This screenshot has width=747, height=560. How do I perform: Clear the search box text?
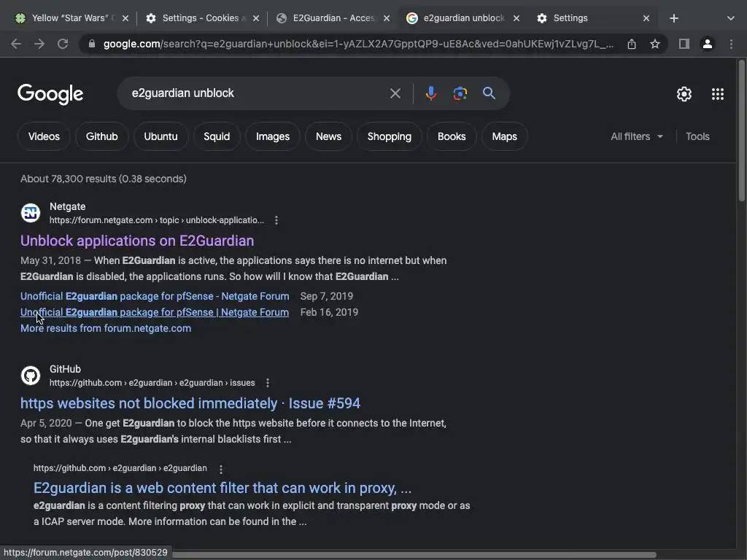coord(395,93)
